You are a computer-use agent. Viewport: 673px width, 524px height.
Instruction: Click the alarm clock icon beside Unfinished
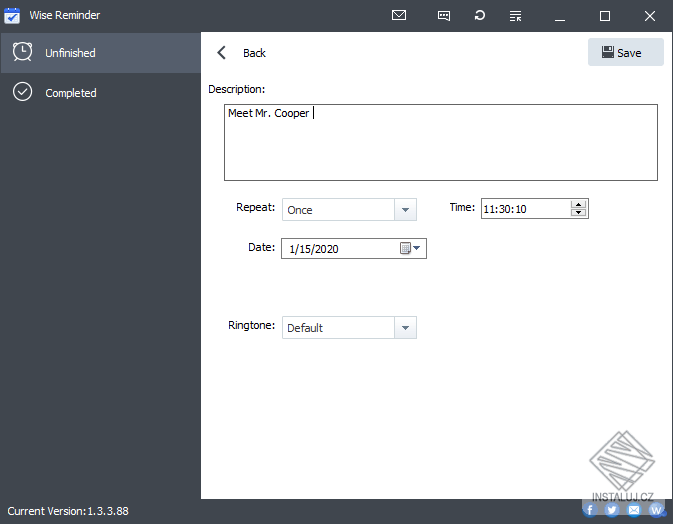(x=22, y=52)
